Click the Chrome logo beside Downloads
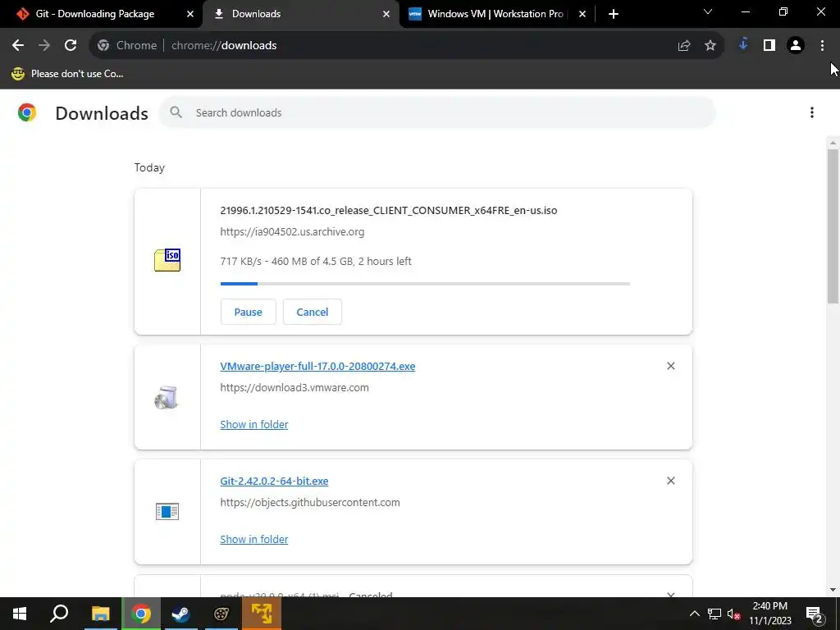 27,112
